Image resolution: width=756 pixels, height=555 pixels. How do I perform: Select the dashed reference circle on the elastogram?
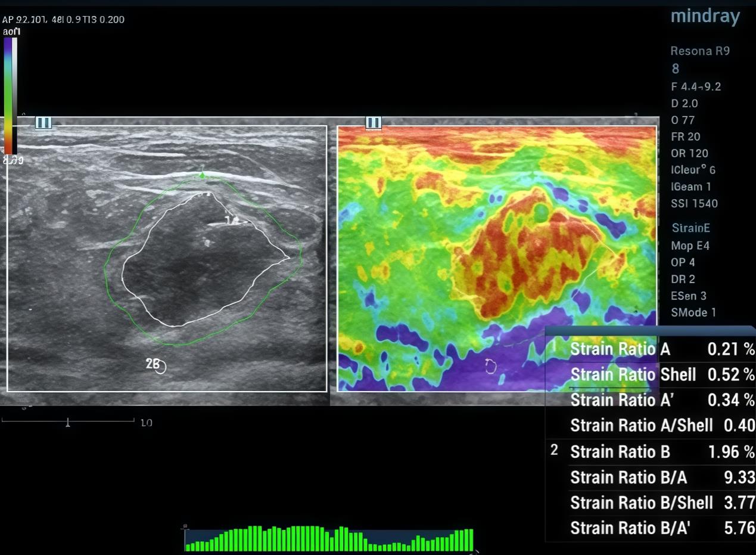coord(490,366)
